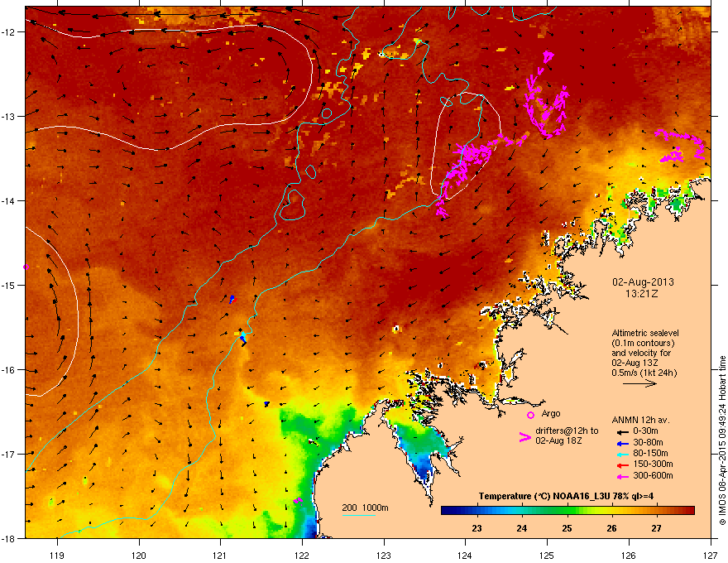This screenshot has width=728, height=563.
Task: Click the IMOS copyright timestamp text
Action: click(722, 440)
